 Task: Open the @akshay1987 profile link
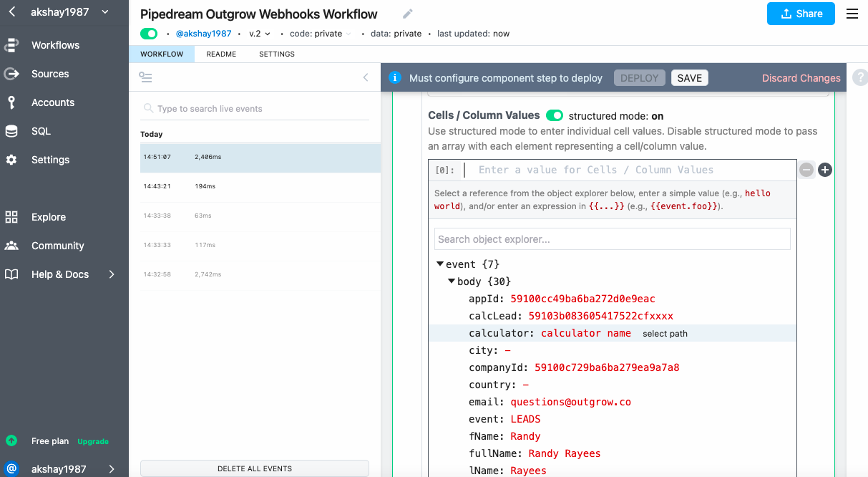203,34
